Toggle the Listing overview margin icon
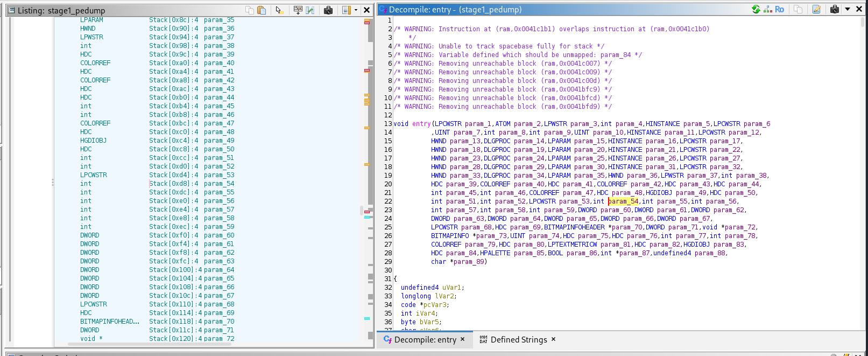 [347, 10]
